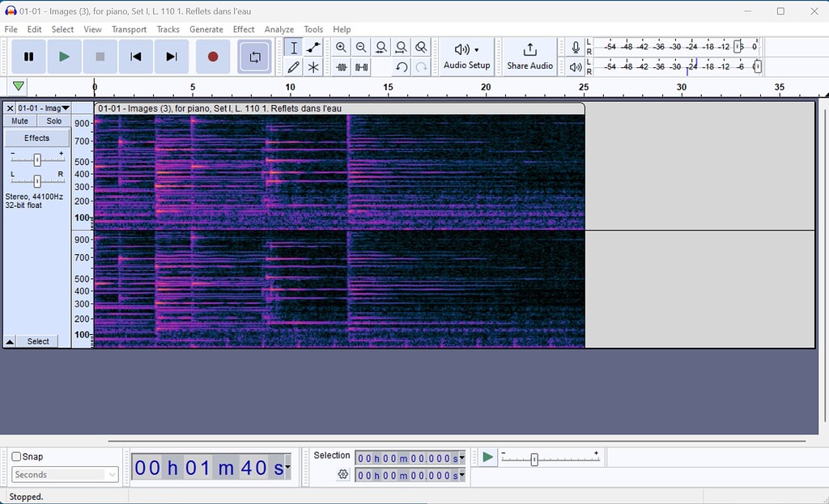
Task: Select the Envelope tool
Action: pyautogui.click(x=312, y=47)
